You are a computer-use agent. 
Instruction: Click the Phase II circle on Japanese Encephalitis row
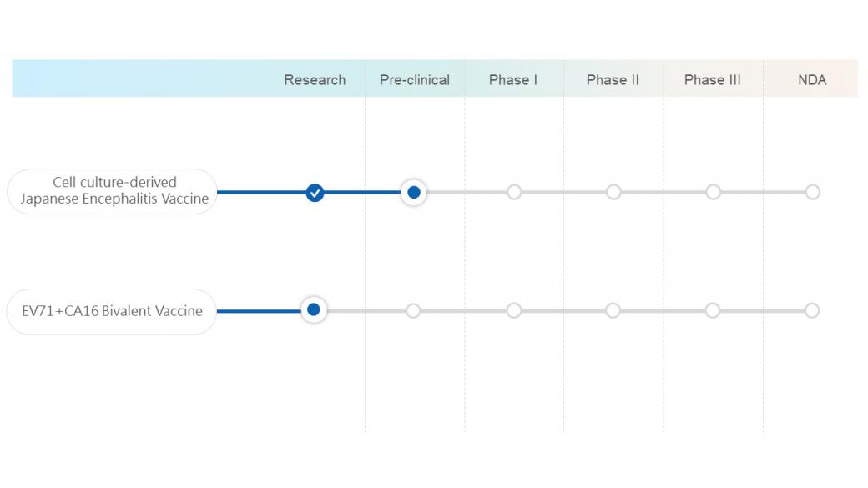[613, 192]
